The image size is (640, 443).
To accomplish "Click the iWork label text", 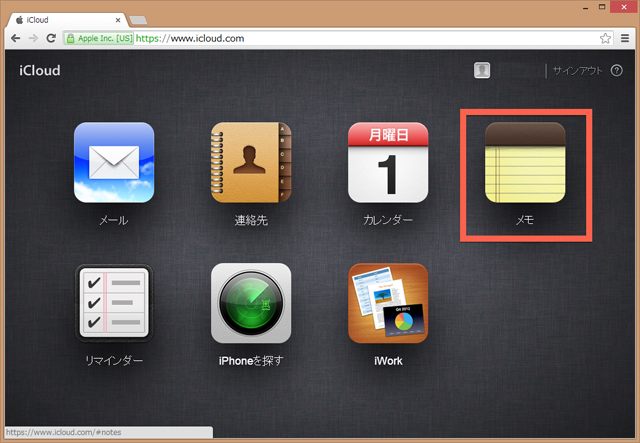I will tap(388, 361).
